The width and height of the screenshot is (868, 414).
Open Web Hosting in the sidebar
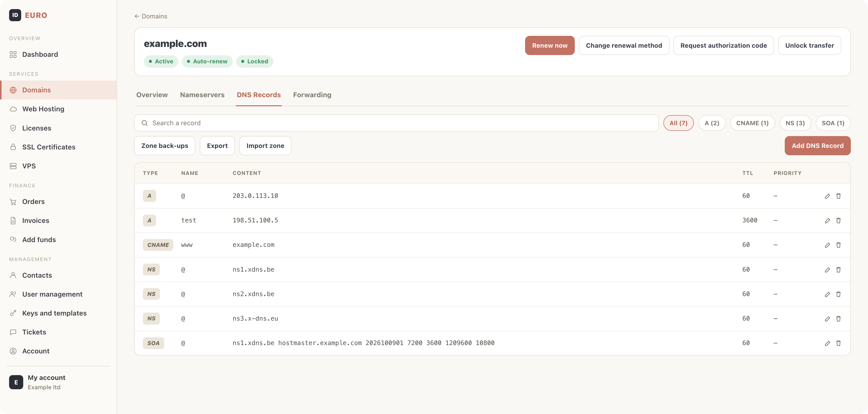coord(58,109)
